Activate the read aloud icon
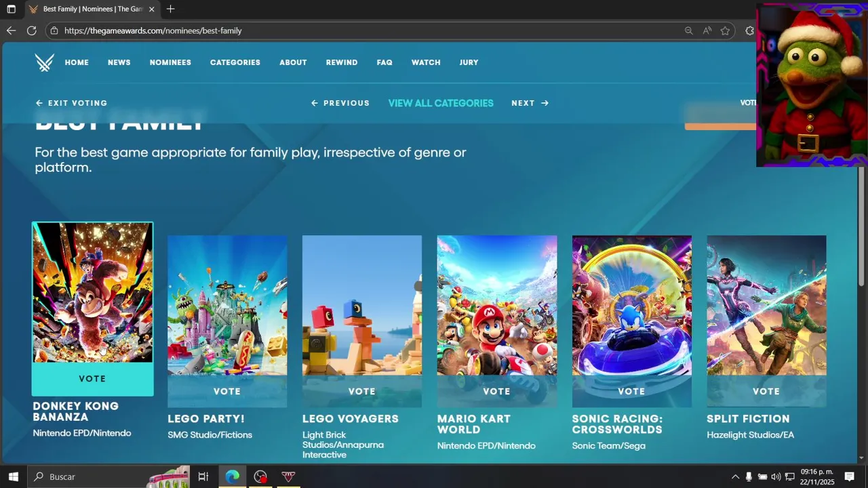 pyautogui.click(x=707, y=30)
